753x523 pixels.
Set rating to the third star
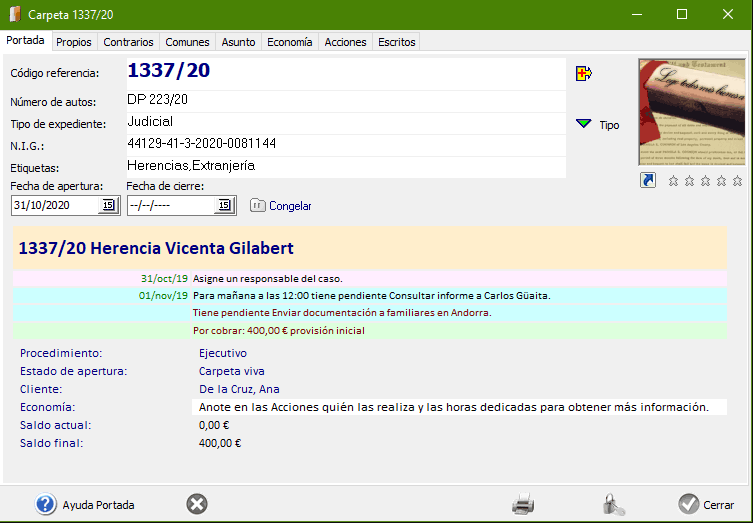pyautogui.click(x=705, y=181)
